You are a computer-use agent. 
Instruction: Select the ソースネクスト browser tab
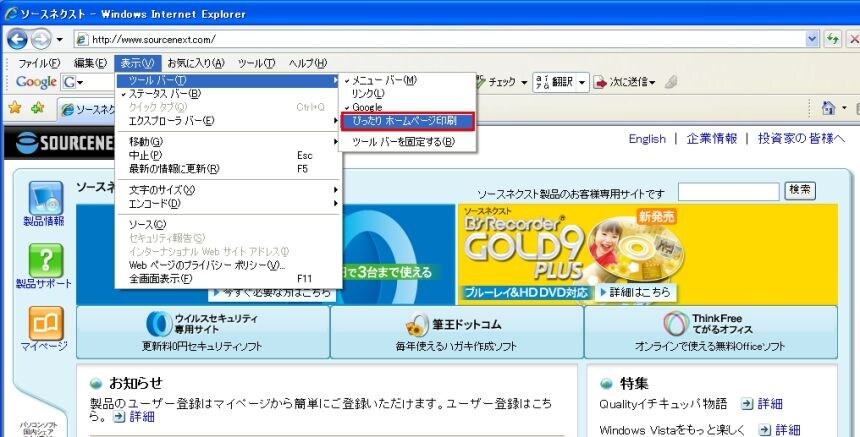[87, 109]
